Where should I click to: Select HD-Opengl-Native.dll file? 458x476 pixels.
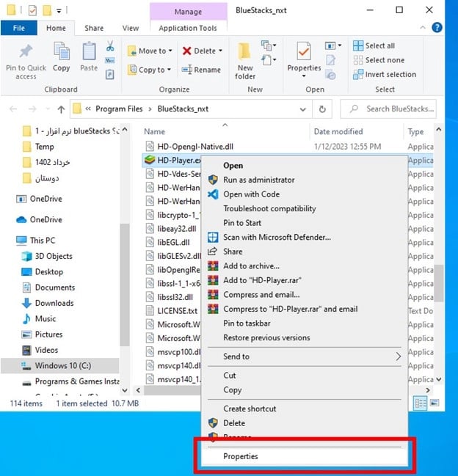click(x=189, y=147)
